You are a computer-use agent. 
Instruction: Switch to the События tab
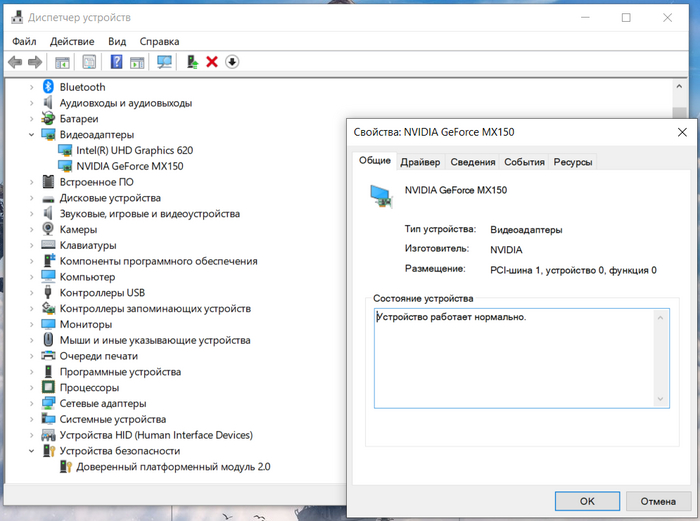pos(525,162)
